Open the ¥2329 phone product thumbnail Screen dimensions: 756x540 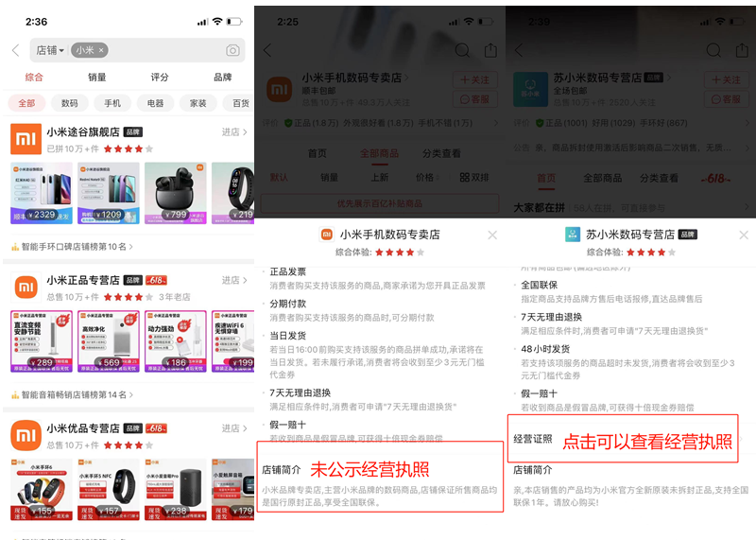point(42,193)
